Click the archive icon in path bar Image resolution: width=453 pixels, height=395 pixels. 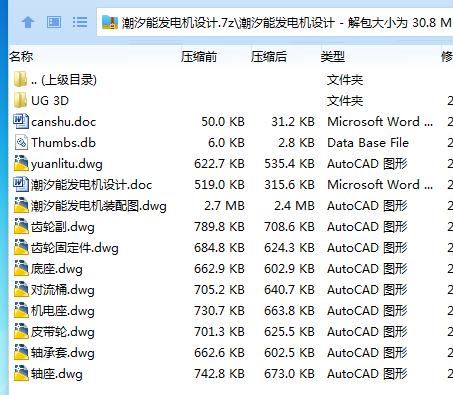tap(110, 23)
